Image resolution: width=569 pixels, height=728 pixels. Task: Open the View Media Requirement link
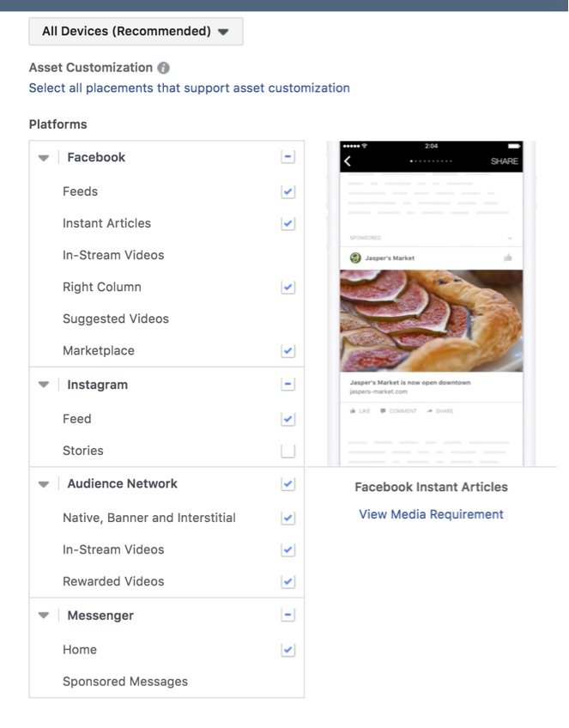[431, 514]
